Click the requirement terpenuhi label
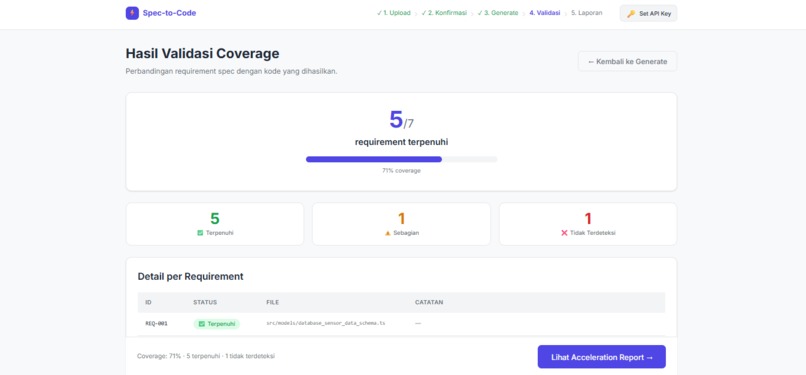806x375 pixels. (x=401, y=142)
